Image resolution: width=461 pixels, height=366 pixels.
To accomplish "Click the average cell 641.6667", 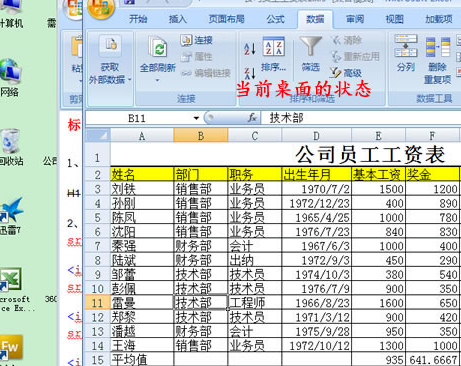I will (433, 360).
